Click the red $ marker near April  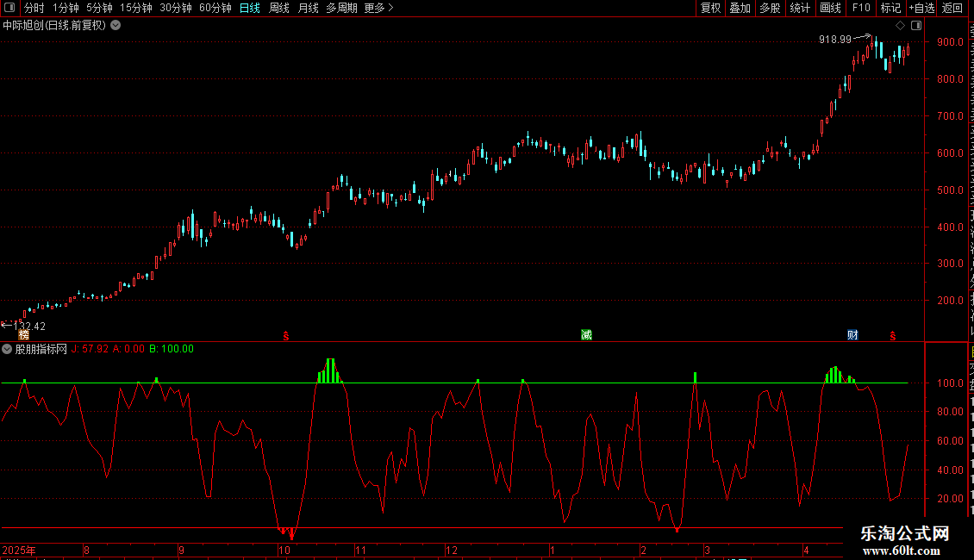[x=893, y=336]
